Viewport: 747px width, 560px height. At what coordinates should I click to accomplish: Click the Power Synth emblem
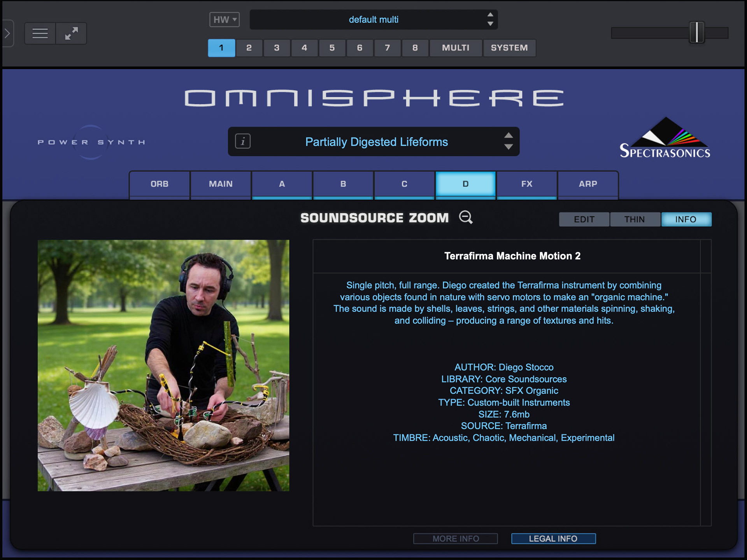[x=91, y=142]
